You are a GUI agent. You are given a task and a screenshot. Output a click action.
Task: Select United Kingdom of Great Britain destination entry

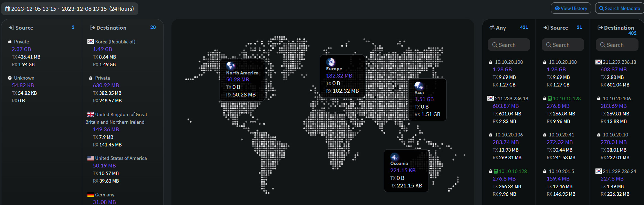(116, 118)
